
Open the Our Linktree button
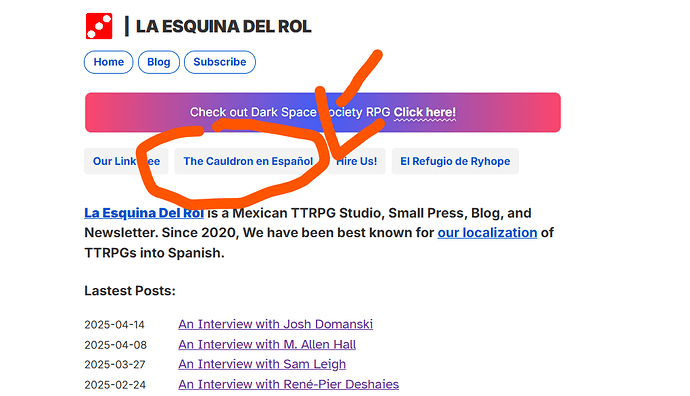tap(126, 161)
